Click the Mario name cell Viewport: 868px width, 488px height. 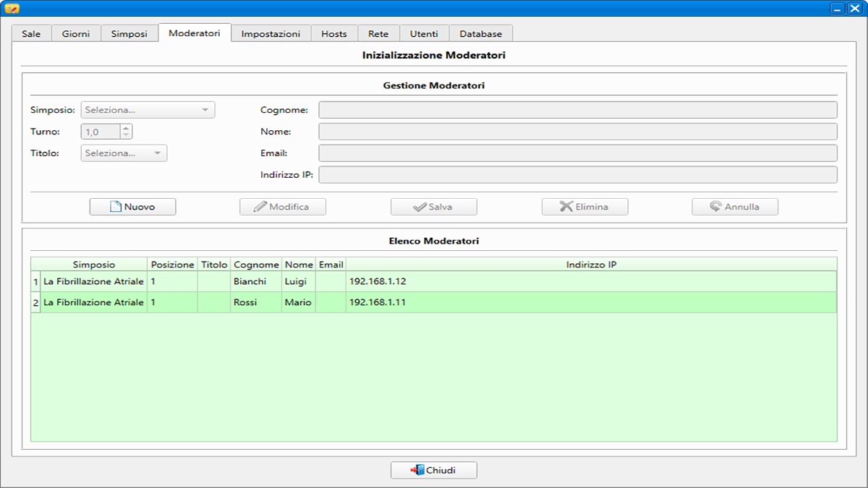[x=299, y=302]
